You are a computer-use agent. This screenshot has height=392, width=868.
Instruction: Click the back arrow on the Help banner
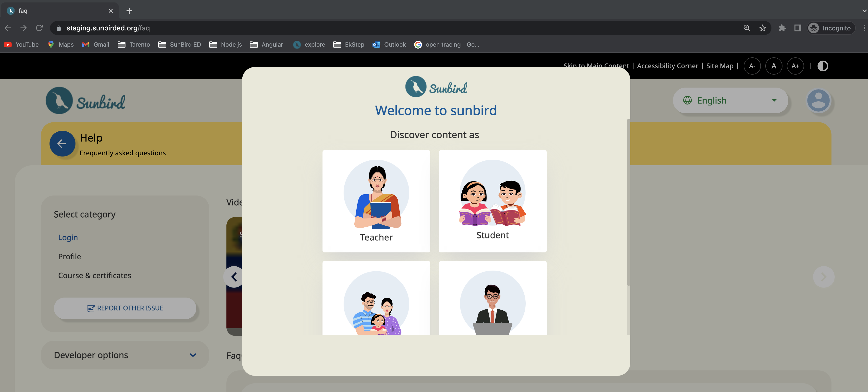pos(62,144)
